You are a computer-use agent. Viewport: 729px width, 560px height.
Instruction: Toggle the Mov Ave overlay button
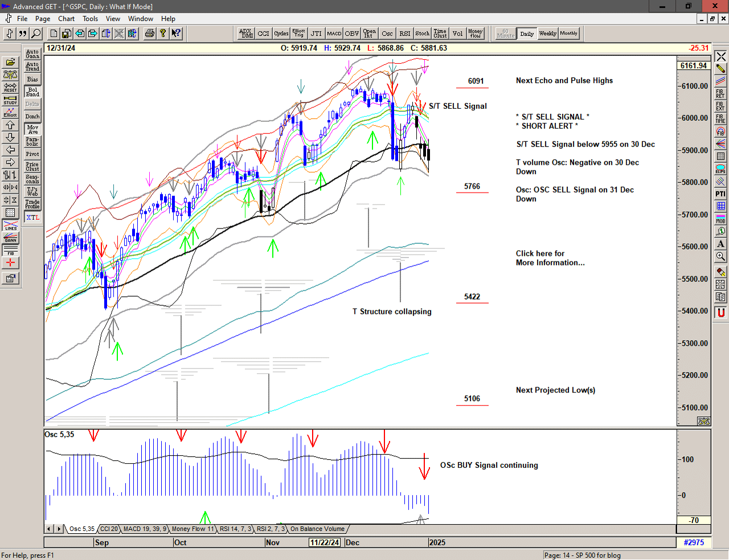pyautogui.click(x=32, y=129)
